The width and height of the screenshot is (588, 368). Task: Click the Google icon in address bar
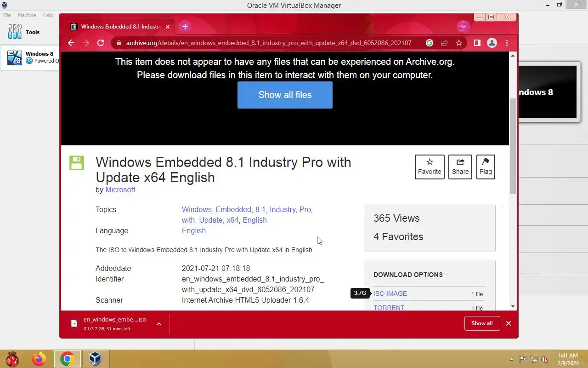[x=430, y=43]
